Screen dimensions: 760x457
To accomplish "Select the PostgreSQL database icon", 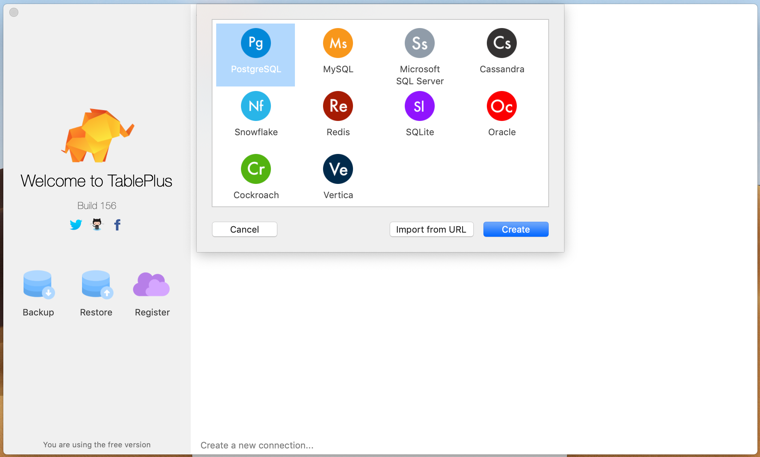I will pos(256,44).
